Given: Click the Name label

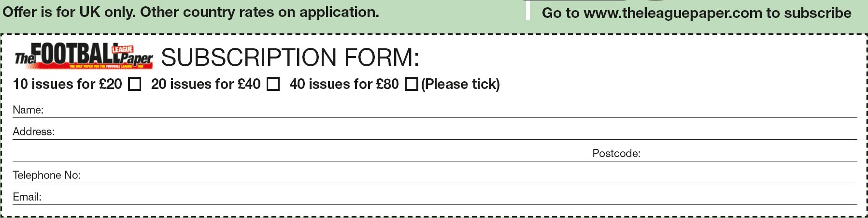Looking at the screenshot, I should tap(28, 110).
